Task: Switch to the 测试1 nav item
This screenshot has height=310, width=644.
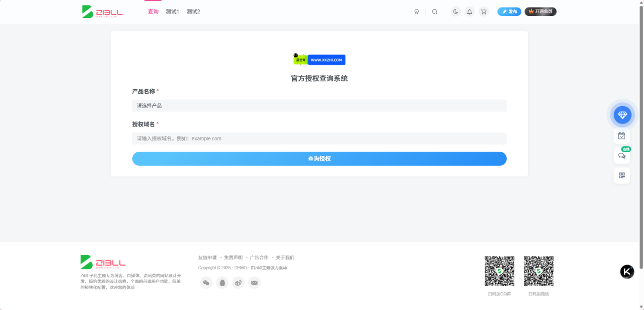Action: 172,11
